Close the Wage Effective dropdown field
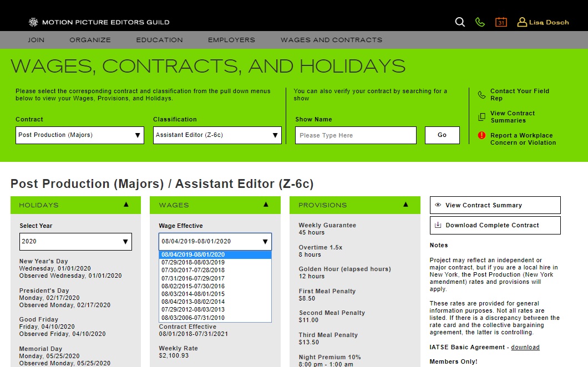The image size is (588, 367). [x=215, y=241]
